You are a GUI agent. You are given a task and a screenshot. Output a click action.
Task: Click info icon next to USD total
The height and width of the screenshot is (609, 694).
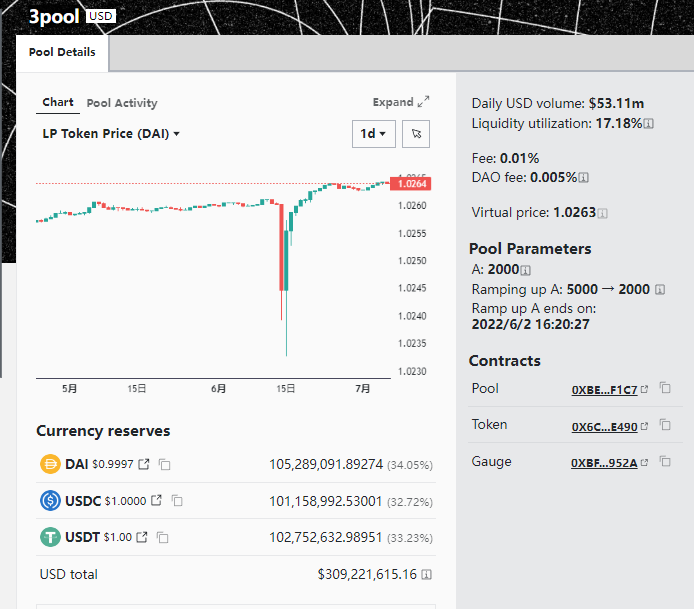[x=427, y=574]
